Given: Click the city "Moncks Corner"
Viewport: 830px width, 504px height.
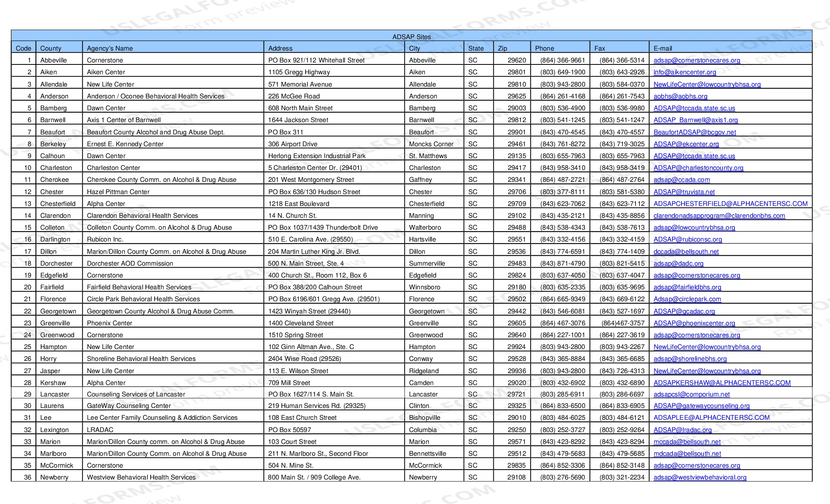Looking at the screenshot, I should click(431, 144).
